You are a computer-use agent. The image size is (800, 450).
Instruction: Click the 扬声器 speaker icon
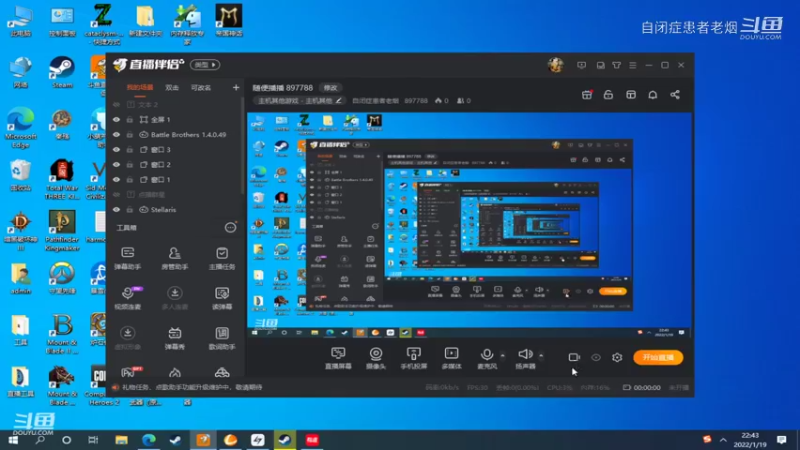525,354
